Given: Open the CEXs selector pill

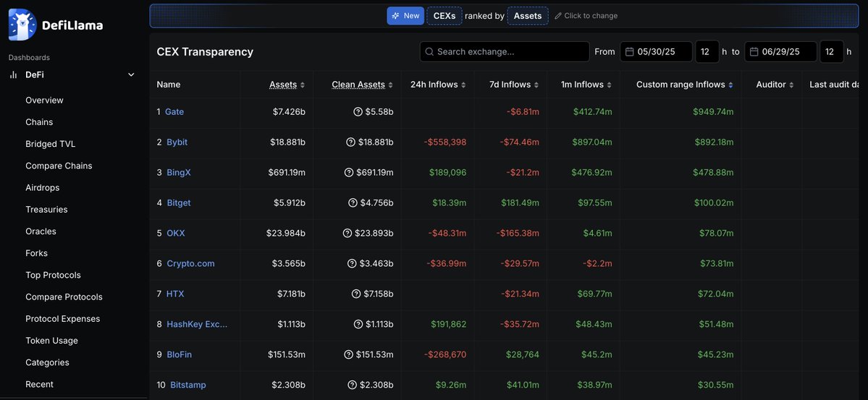Looking at the screenshot, I should point(444,16).
